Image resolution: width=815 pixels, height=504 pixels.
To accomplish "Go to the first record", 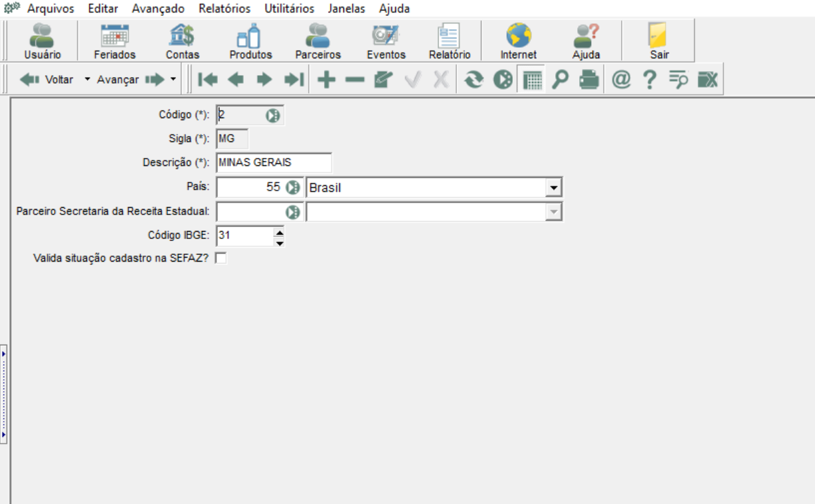I will click(x=208, y=80).
